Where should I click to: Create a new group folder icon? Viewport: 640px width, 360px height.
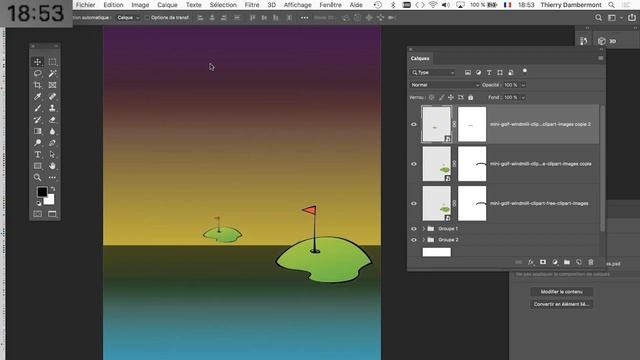point(567,262)
